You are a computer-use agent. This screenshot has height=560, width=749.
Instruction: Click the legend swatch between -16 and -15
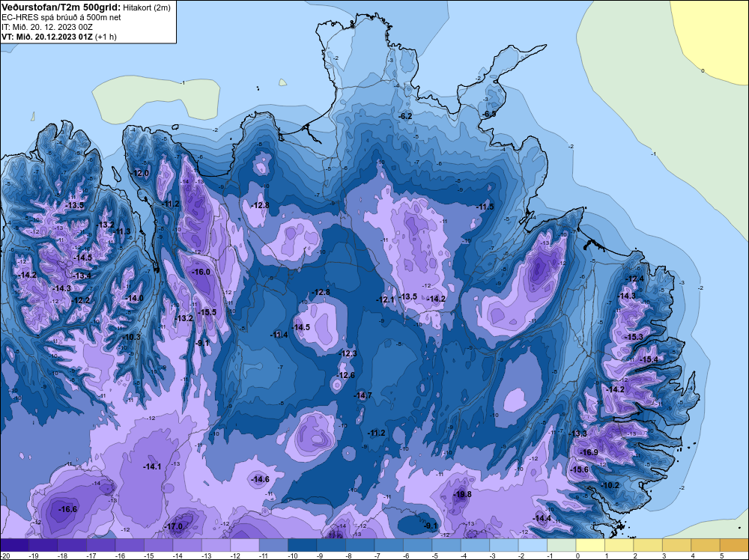130,545
